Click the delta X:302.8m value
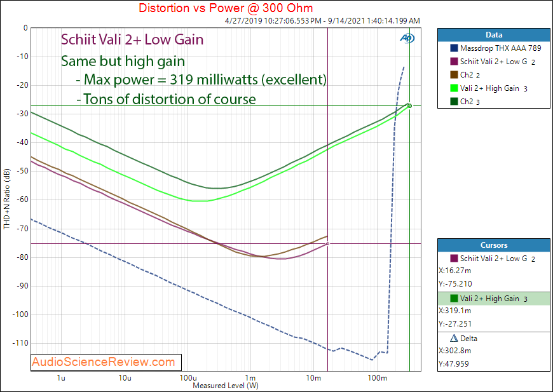Viewport: 553px width, 392px height. coord(455,351)
